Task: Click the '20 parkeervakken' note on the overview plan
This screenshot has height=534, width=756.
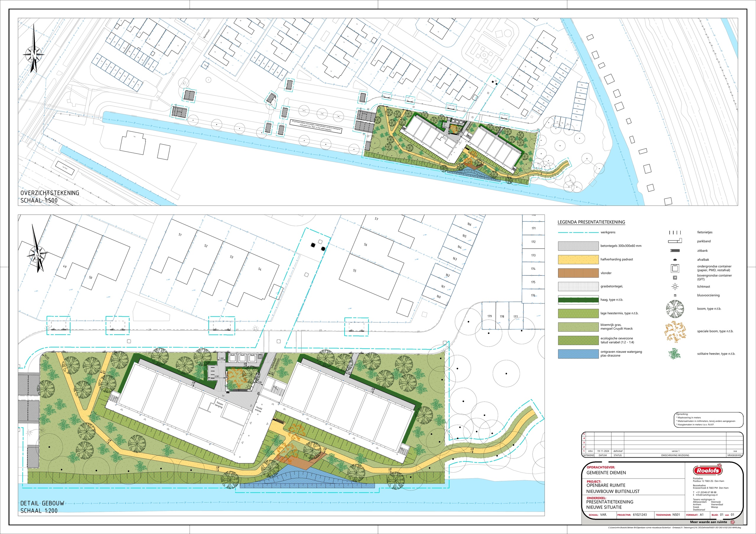Action: point(316,126)
